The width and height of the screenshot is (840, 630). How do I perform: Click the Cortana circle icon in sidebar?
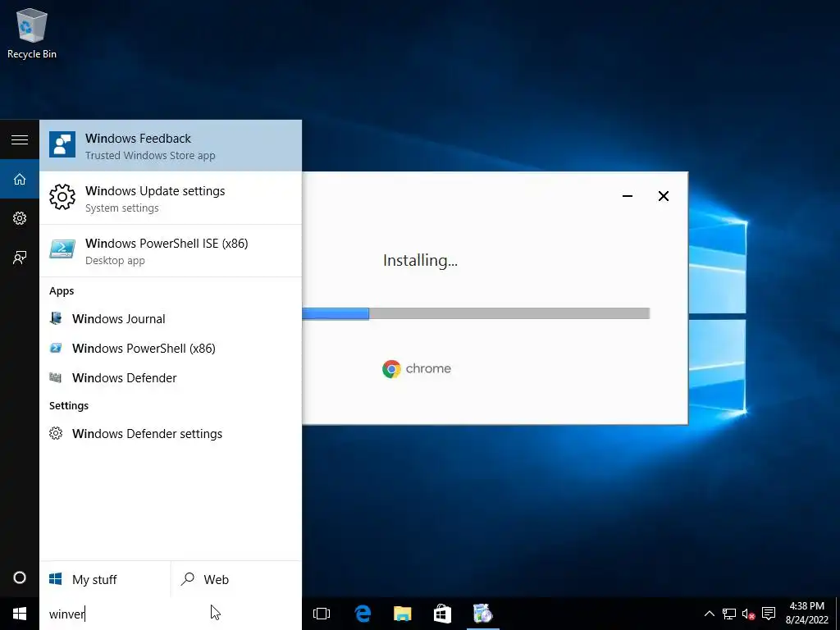click(x=20, y=577)
